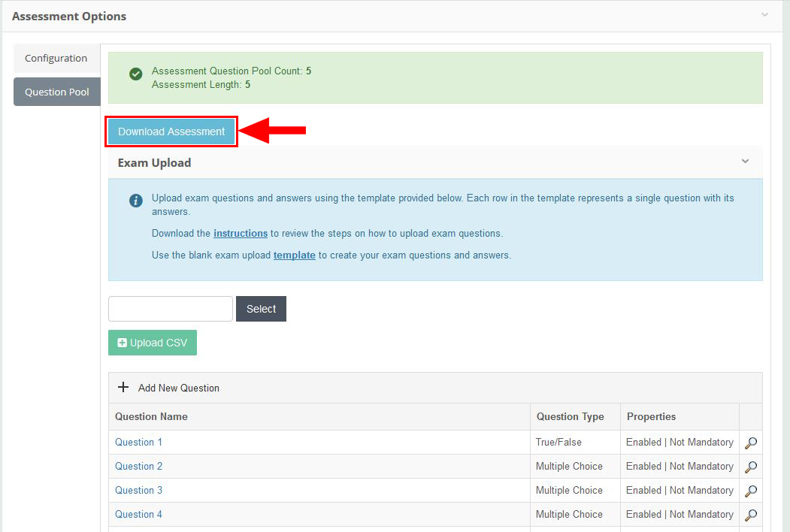
Task: Click magnifier icon for Question 3
Action: pyautogui.click(x=750, y=491)
